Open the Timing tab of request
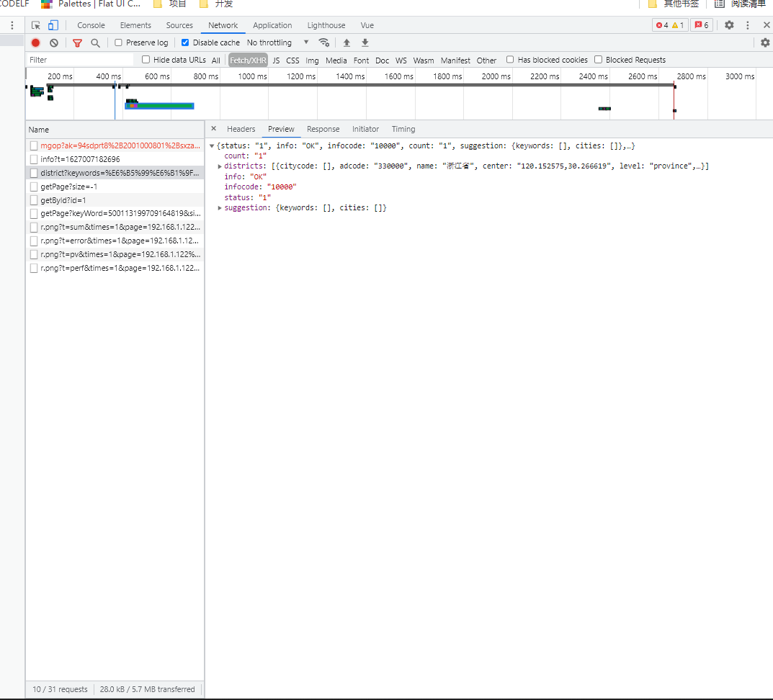773x700 pixels. [x=403, y=129]
